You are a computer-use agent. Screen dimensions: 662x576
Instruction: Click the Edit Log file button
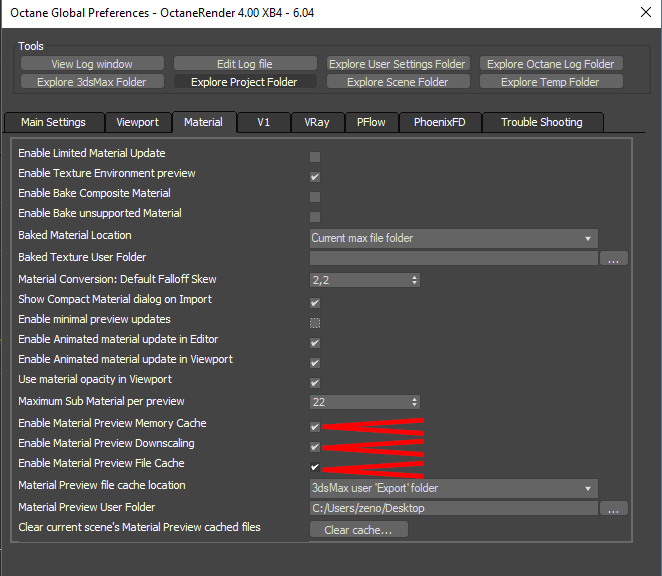[245, 64]
